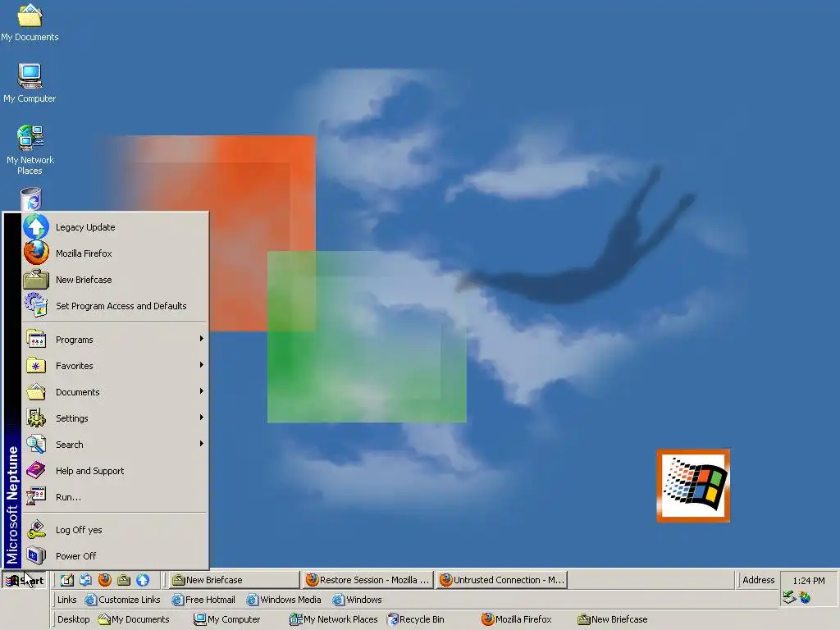Open Briefcase from Quick Launch

coord(124,580)
